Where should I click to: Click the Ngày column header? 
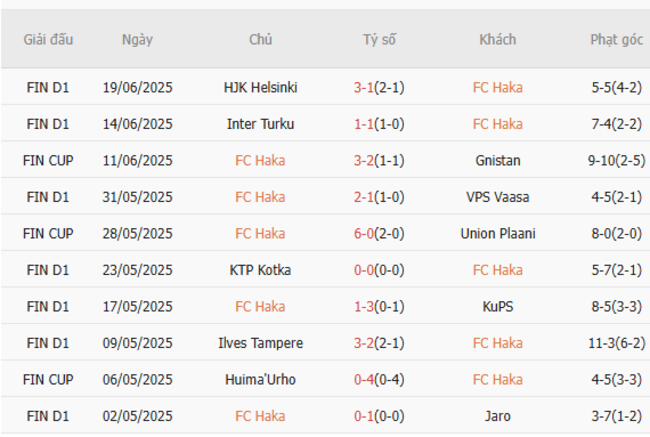point(137,40)
